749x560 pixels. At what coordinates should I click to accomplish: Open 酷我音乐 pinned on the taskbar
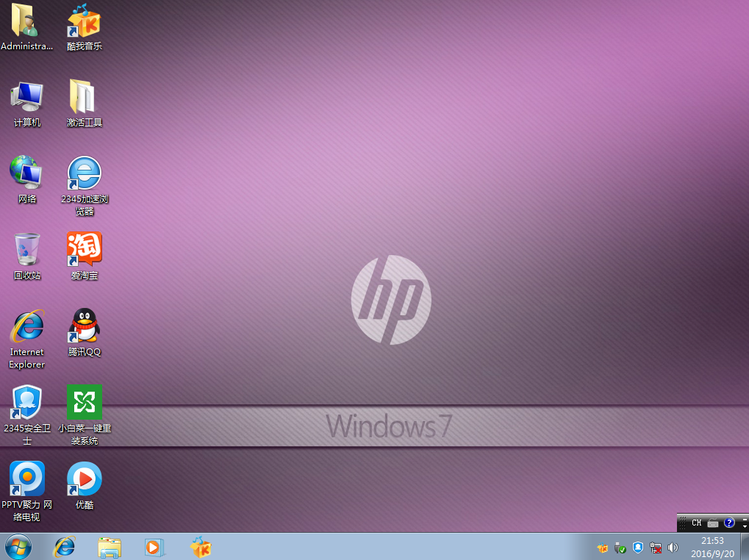coord(201,547)
